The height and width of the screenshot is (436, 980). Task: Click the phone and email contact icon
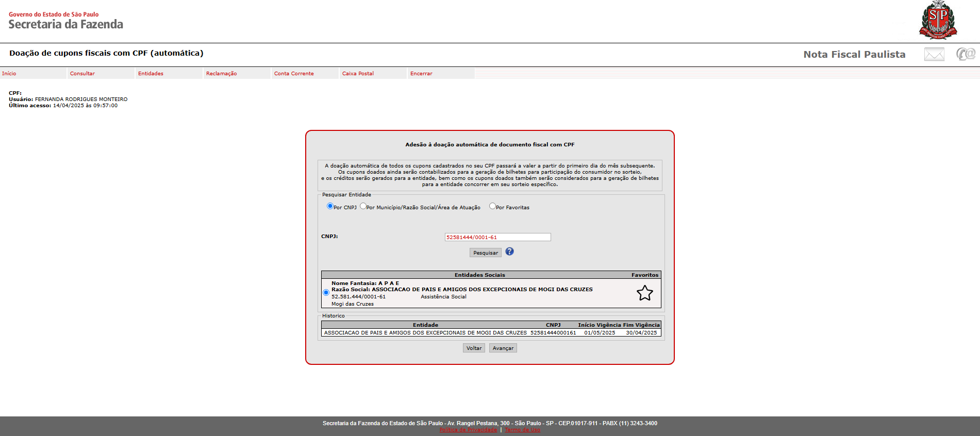966,54
